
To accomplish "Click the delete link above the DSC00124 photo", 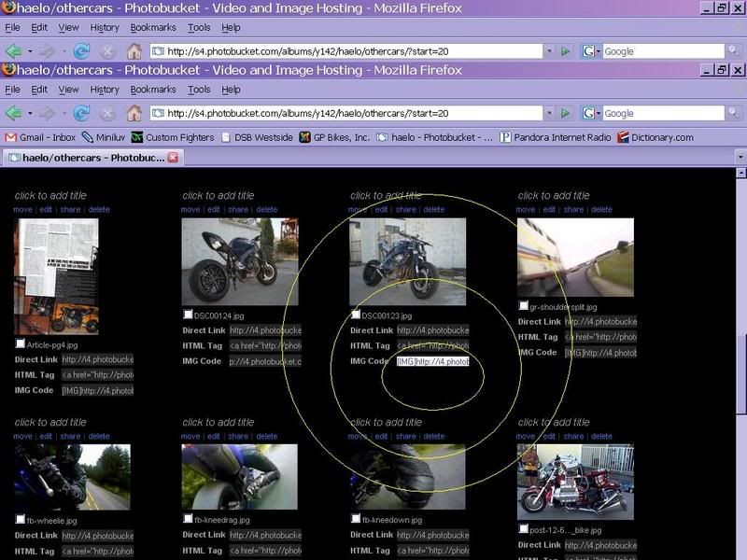I will pos(267,210).
